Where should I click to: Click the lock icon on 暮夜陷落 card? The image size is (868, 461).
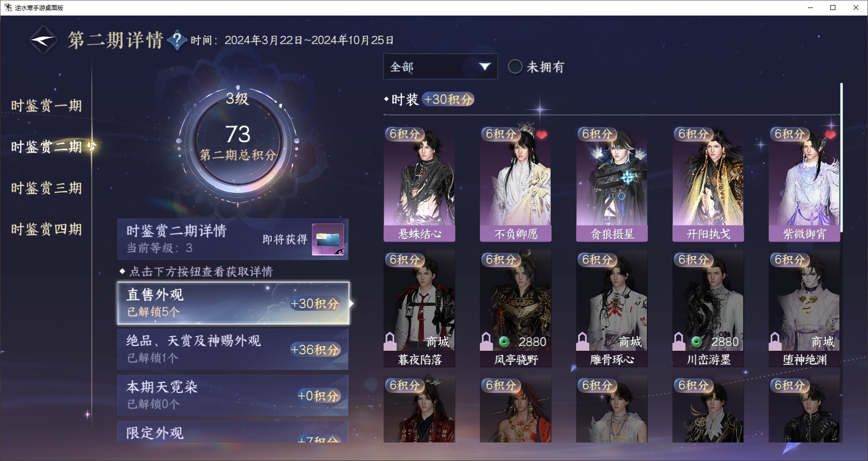(390, 341)
